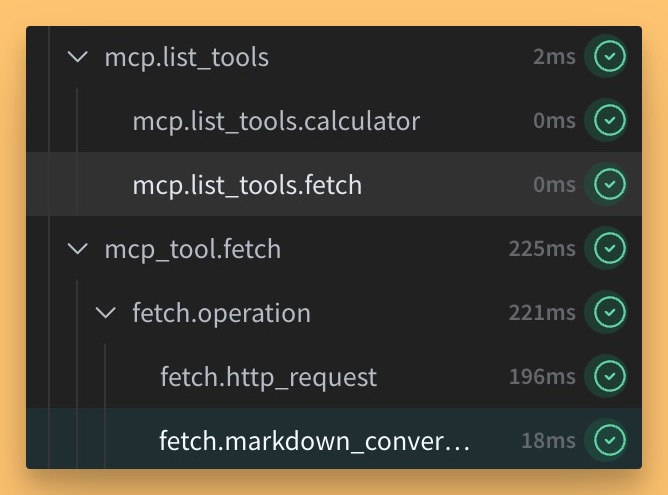Open the mcp.list_tools.fetch span

tap(247, 185)
